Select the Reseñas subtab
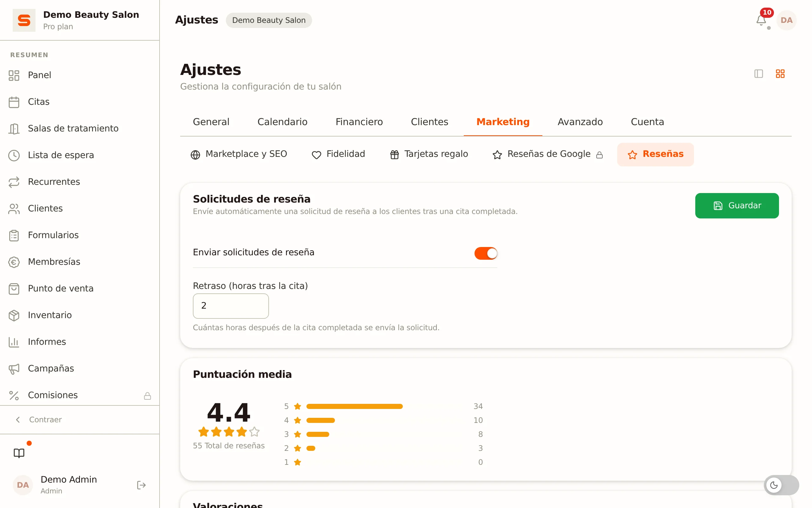This screenshot has height=508, width=812. click(x=655, y=154)
